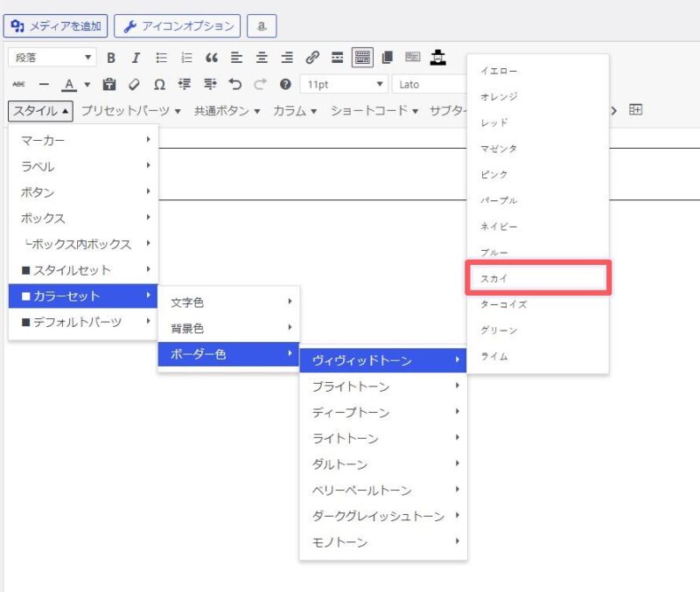Select the ボーダー色 menu item
The width and height of the screenshot is (700, 592).
click(x=228, y=354)
